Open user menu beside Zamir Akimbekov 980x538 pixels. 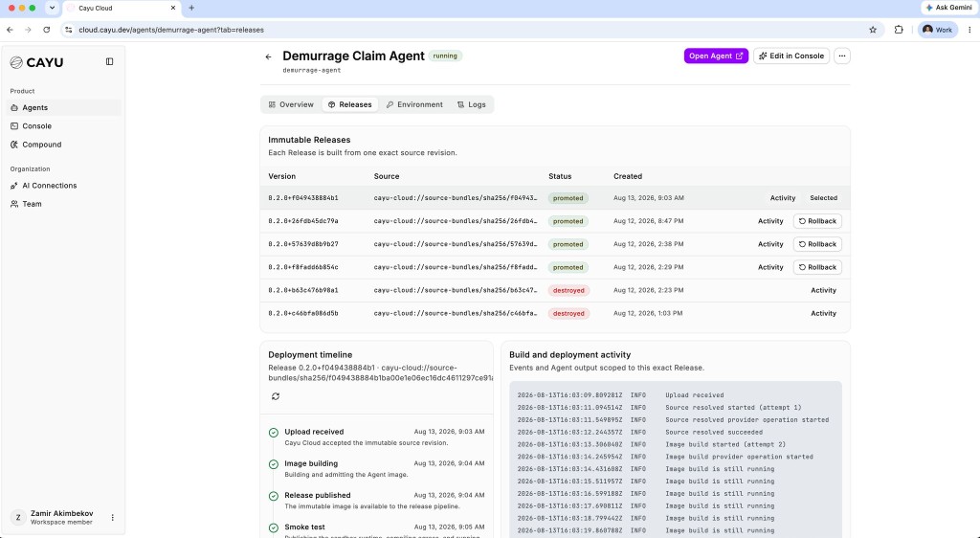[x=113, y=517]
